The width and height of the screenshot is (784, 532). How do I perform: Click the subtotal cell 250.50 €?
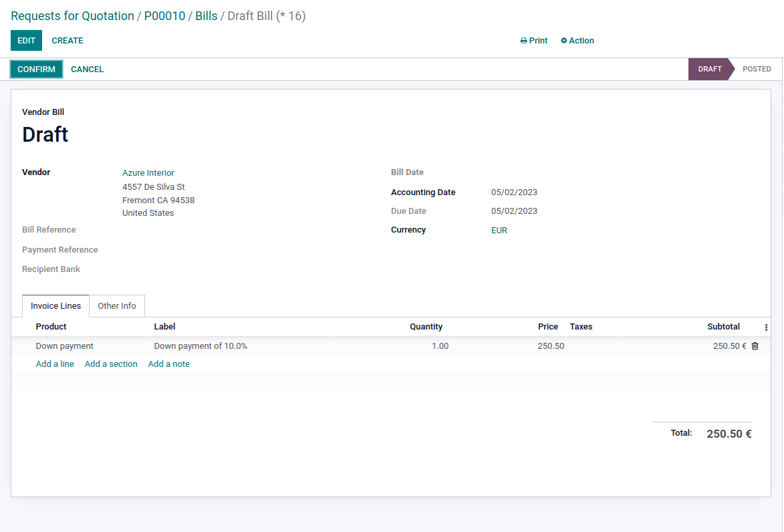point(729,346)
